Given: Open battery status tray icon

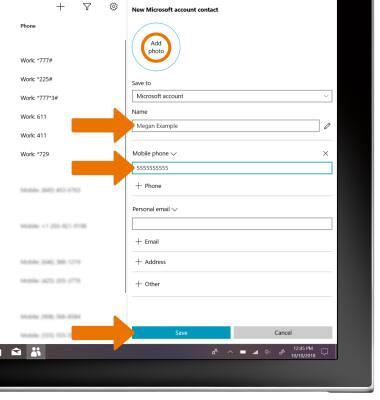Looking at the screenshot, I should 243,352.
